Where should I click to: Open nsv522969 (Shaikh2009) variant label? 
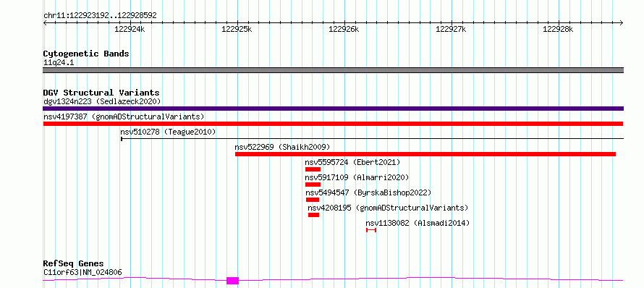pyautogui.click(x=282, y=147)
